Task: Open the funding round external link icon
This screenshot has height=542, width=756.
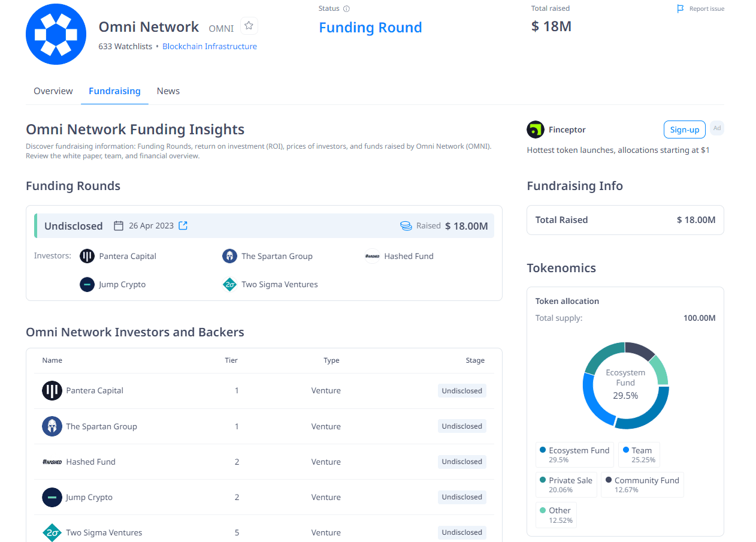Action: click(x=183, y=225)
